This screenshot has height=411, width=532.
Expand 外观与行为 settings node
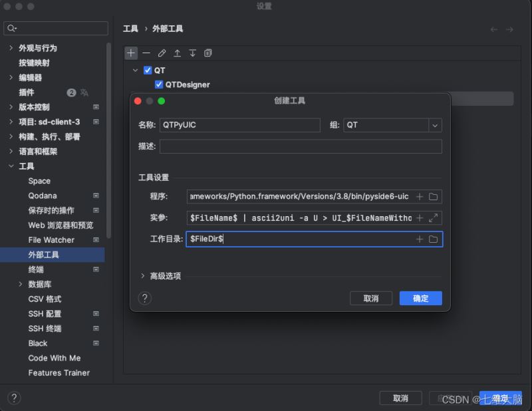click(x=11, y=48)
